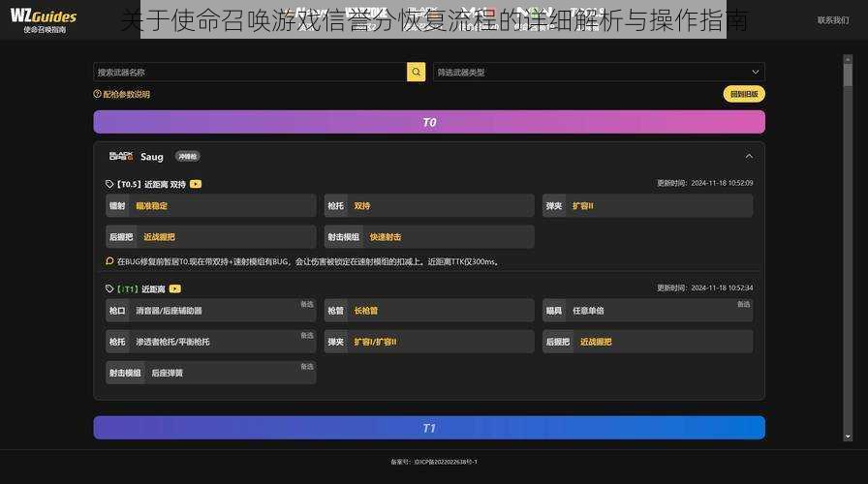This screenshot has width=868, height=484.
Task: Focus the weapon name search field
Action: coord(250,72)
